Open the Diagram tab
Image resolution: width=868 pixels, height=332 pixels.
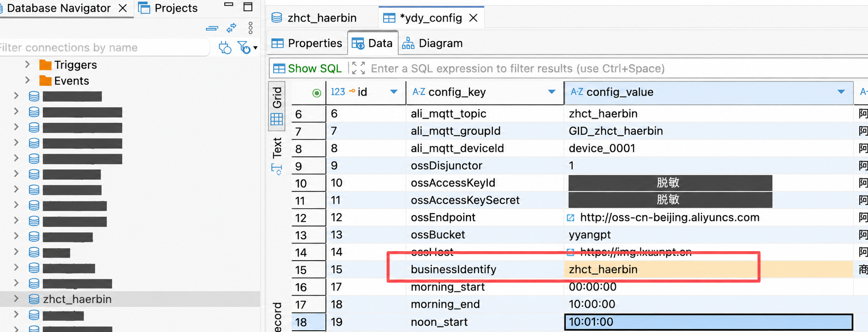433,43
